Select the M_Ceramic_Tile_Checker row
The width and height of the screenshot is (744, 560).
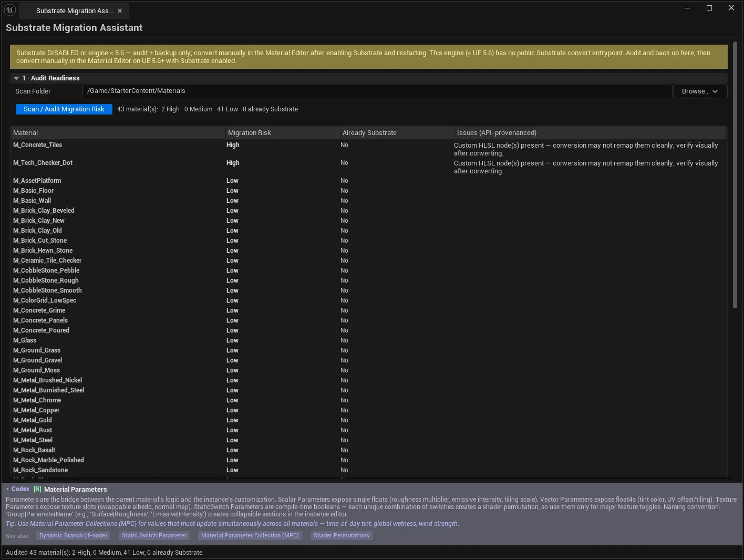coord(368,261)
